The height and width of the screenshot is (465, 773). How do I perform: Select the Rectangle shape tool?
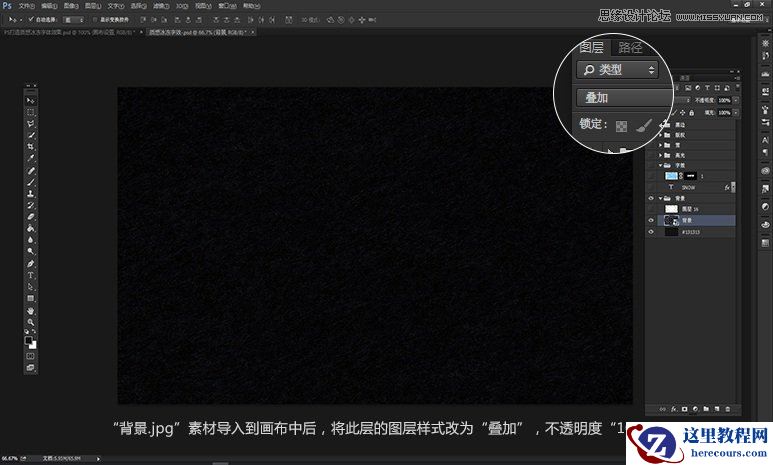31,298
